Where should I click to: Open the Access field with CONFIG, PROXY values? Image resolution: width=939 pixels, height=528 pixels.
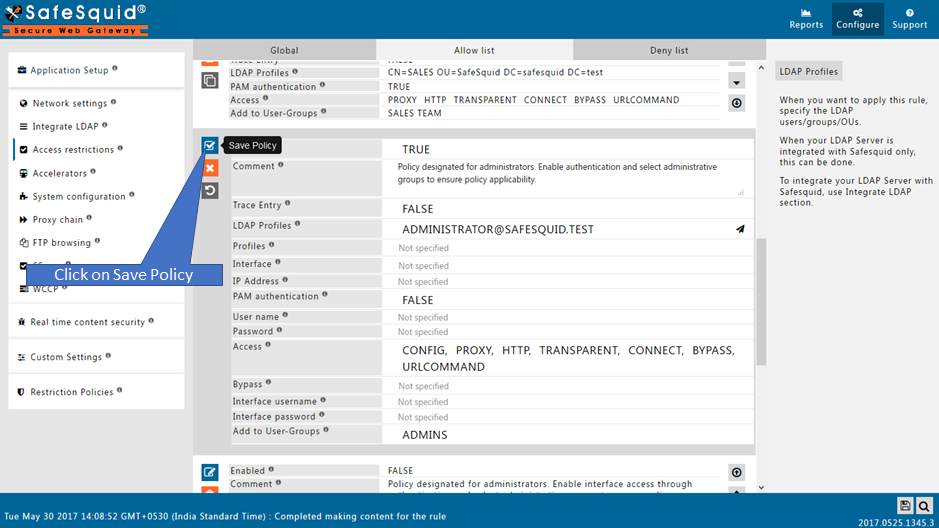568,359
